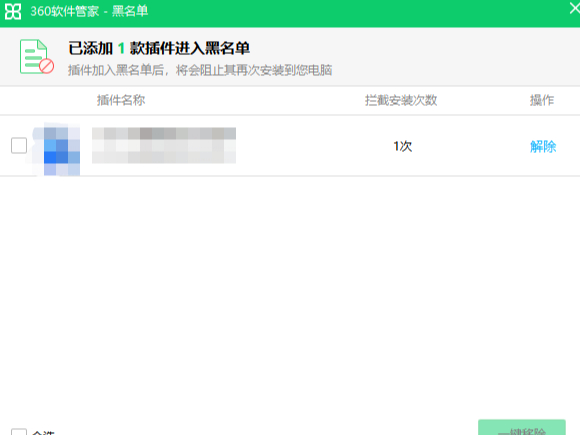Click the 全选 label at the bottom left
Image resolution: width=580 pixels, height=435 pixels.
point(44,432)
